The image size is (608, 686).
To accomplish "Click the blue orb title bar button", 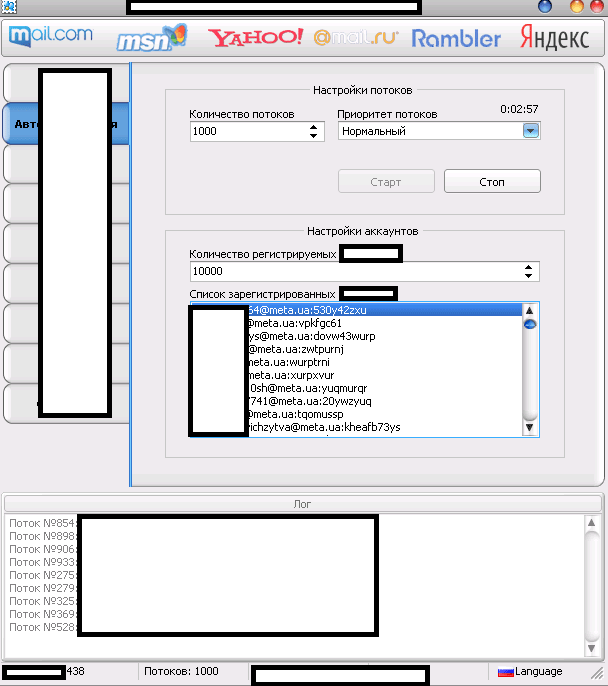I will point(545,7).
